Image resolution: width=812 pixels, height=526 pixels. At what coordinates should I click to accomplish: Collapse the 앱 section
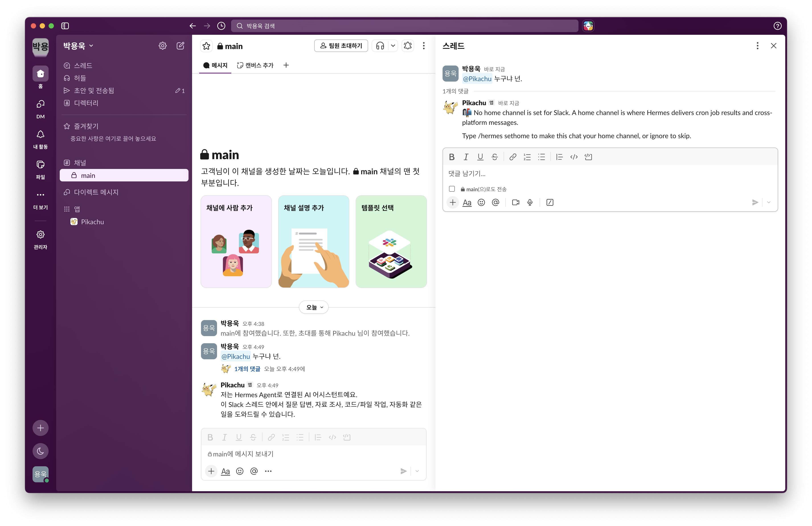[x=77, y=209]
